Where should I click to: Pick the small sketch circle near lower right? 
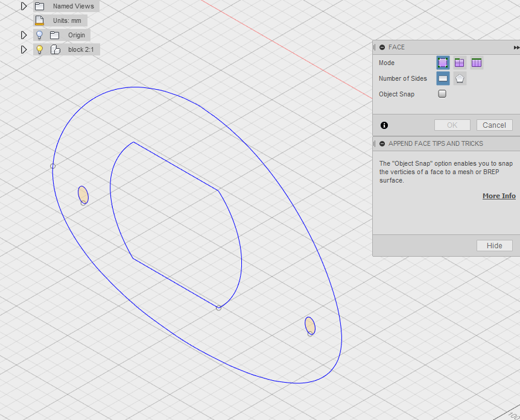[x=310, y=325]
